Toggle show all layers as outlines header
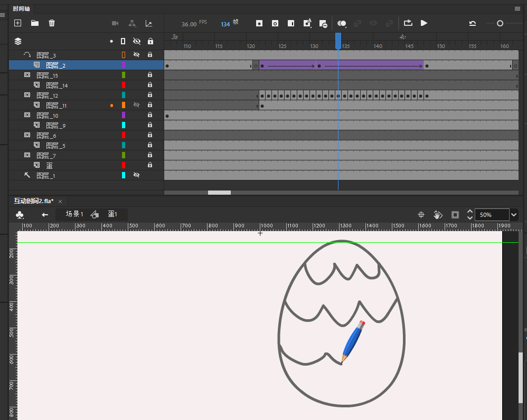527x420 pixels. tap(123, 41)
